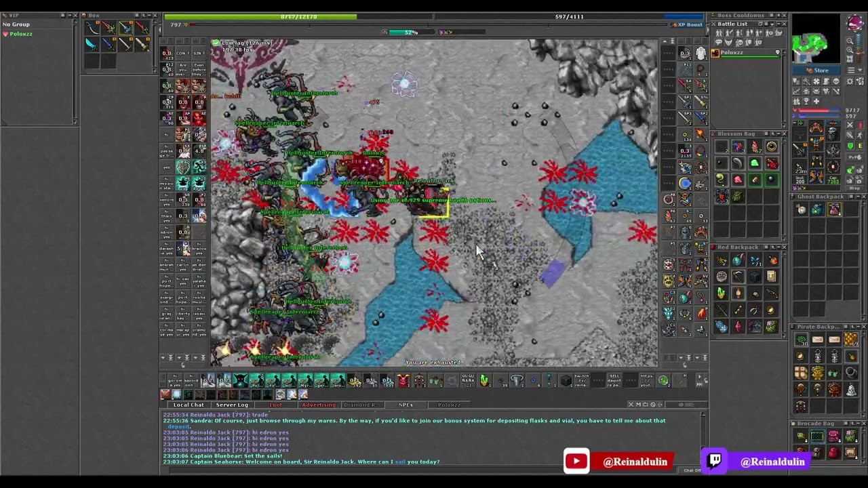Use the red armor hotkey on action bar

[403, 381]
